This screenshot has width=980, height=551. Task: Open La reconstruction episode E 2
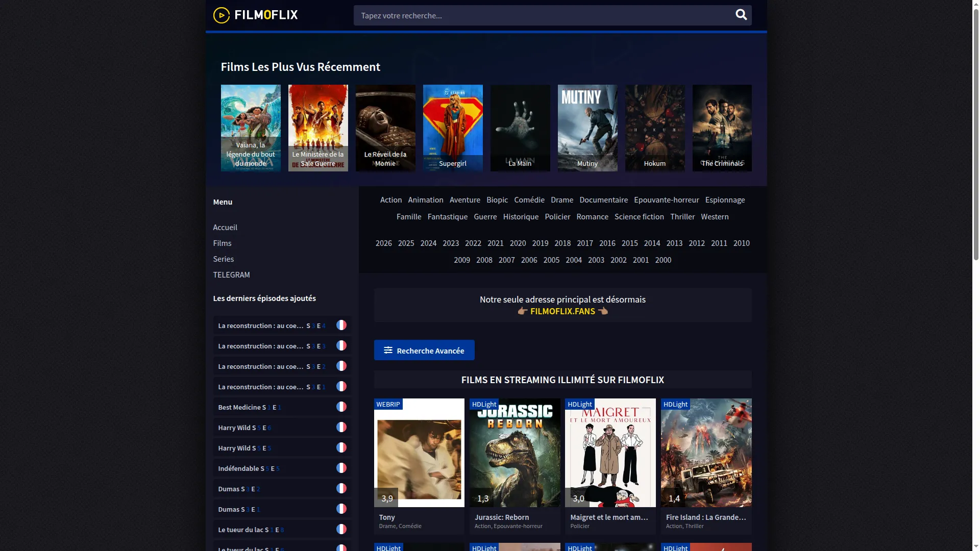tap(282, 366)
